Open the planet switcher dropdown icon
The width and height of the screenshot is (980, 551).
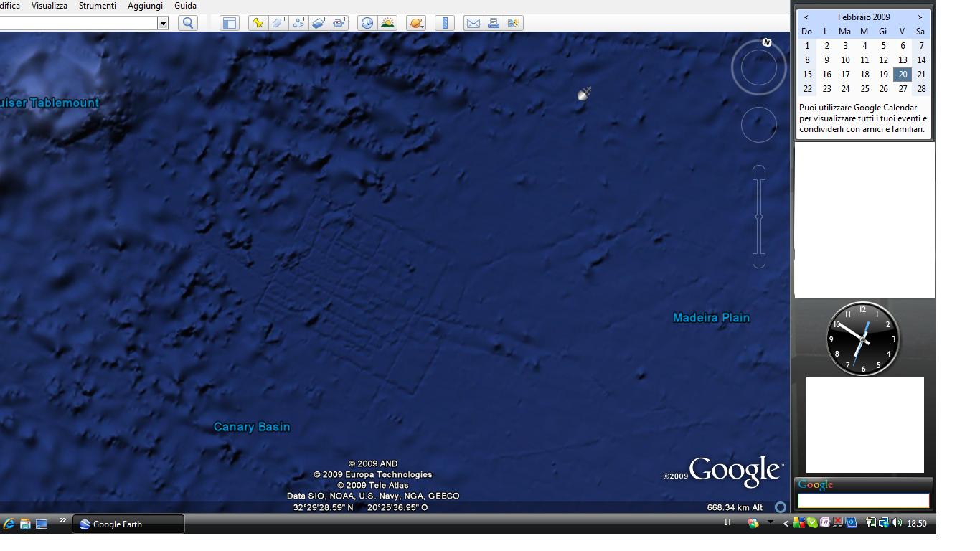(415, 23)
